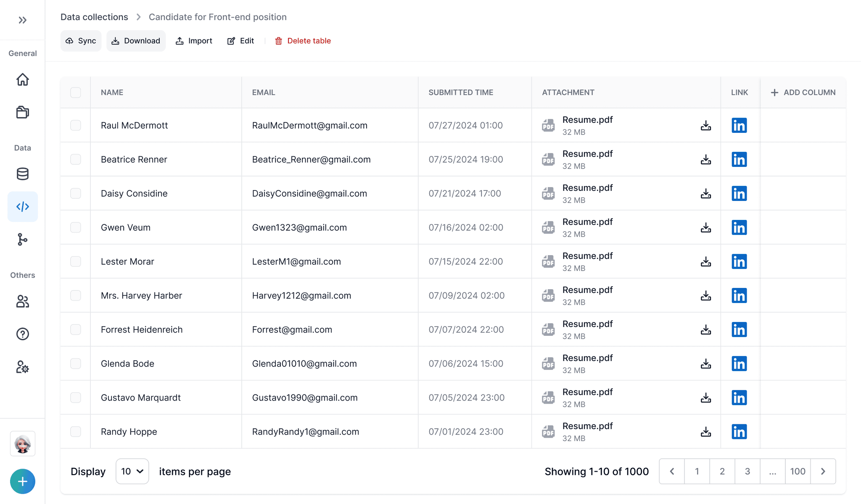Viewport: 861px width, 504px height.
Task: Open the items per page dropdown
Action: tap(132, 471)
